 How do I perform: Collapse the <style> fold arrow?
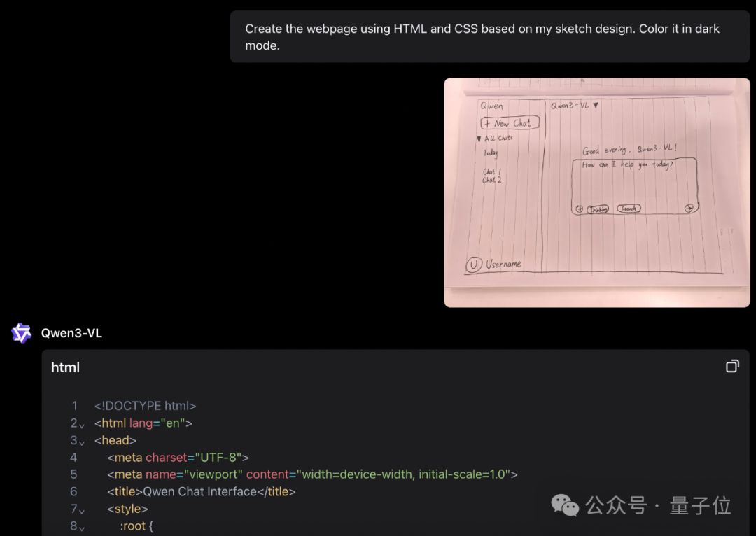coord(82,511)
